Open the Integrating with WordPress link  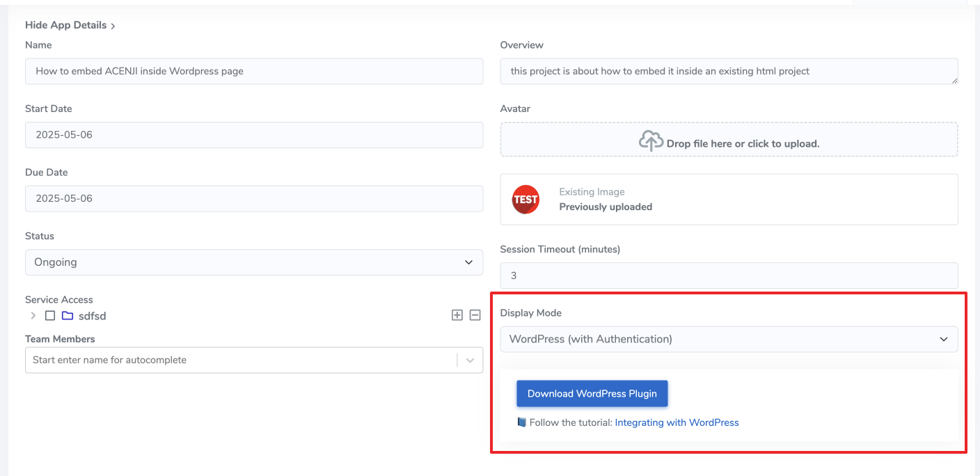(x=677, y=422)
